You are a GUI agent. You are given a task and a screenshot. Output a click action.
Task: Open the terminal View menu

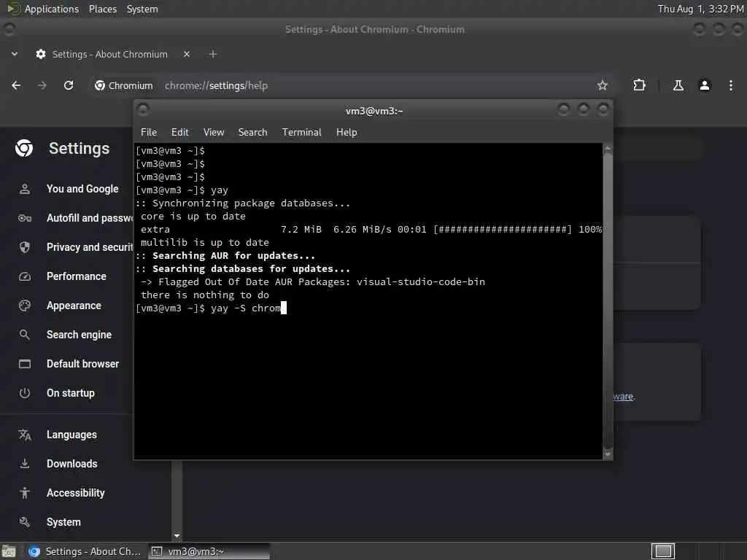[214, 133]
